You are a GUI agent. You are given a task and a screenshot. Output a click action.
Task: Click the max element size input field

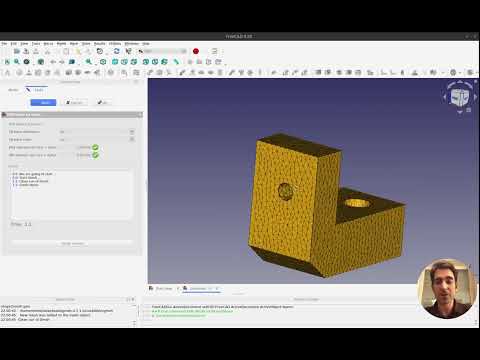[74, 147]
